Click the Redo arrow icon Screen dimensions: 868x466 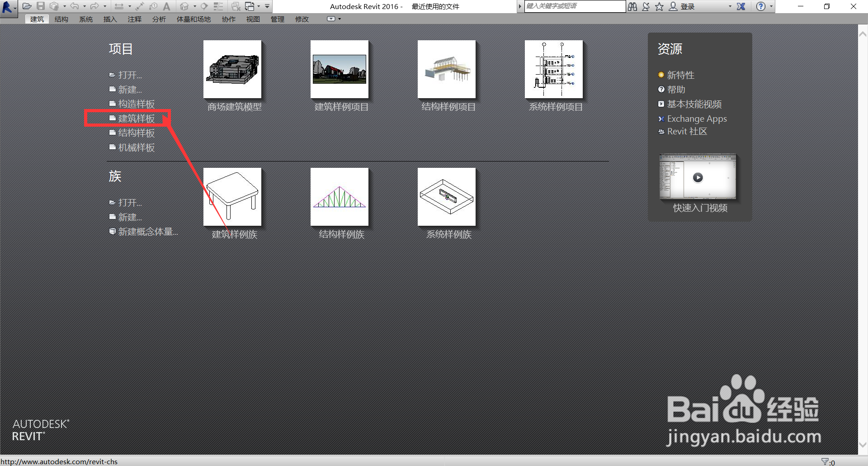(94, 6)
